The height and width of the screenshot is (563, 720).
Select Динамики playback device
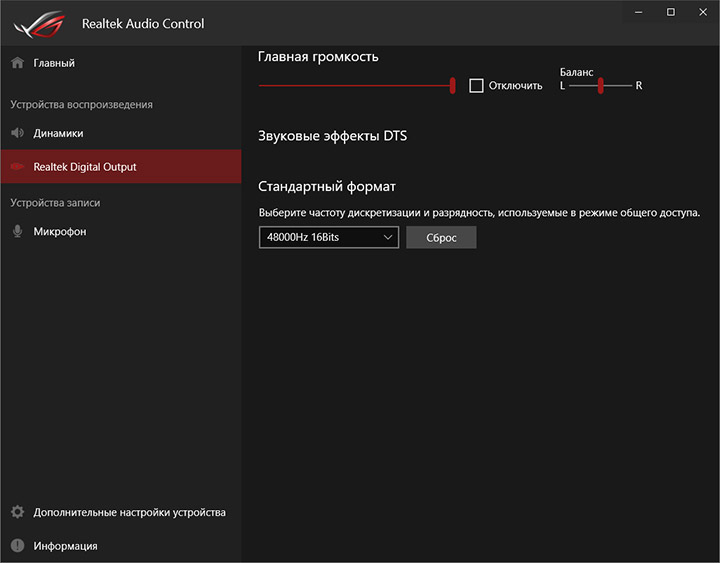tap(58, 133)
